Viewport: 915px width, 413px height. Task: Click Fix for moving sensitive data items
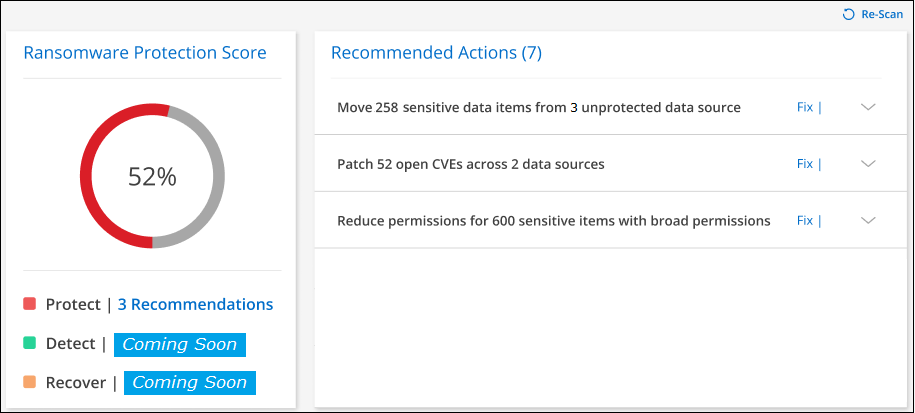point(805,107)
